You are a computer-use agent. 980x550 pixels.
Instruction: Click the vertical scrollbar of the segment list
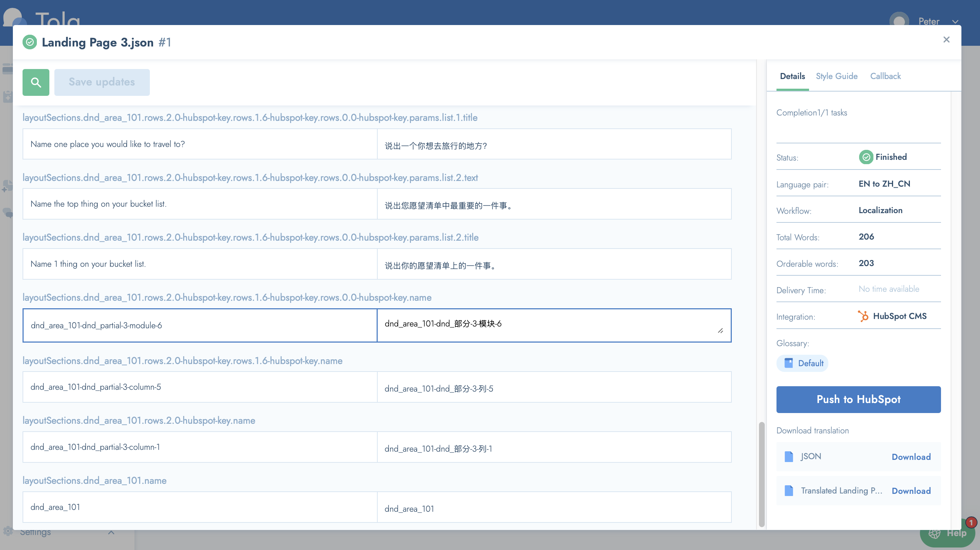point(761,473)
